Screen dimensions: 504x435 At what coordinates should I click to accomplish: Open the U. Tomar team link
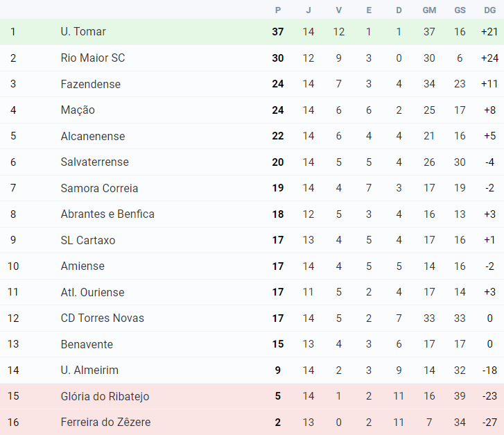(83, 32)
